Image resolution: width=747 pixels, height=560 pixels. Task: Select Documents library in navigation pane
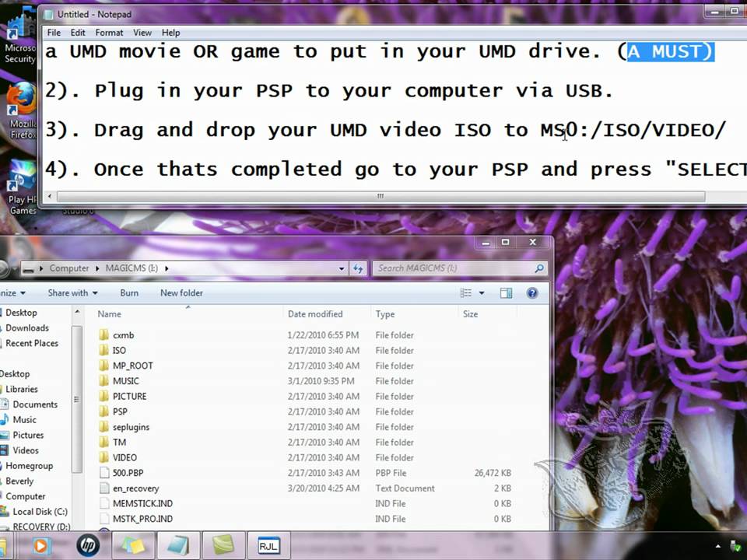click(34, 404)
